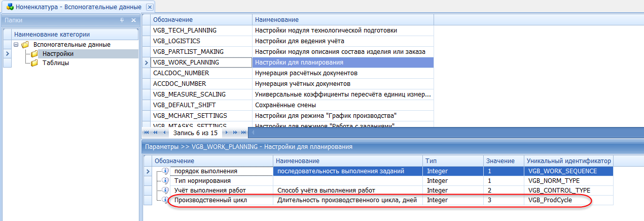Close the Номенклатура - Вспомогательные данные tab
Image resolution: width=644 pixels, height=221 pixels.
[x=149, y=7]
